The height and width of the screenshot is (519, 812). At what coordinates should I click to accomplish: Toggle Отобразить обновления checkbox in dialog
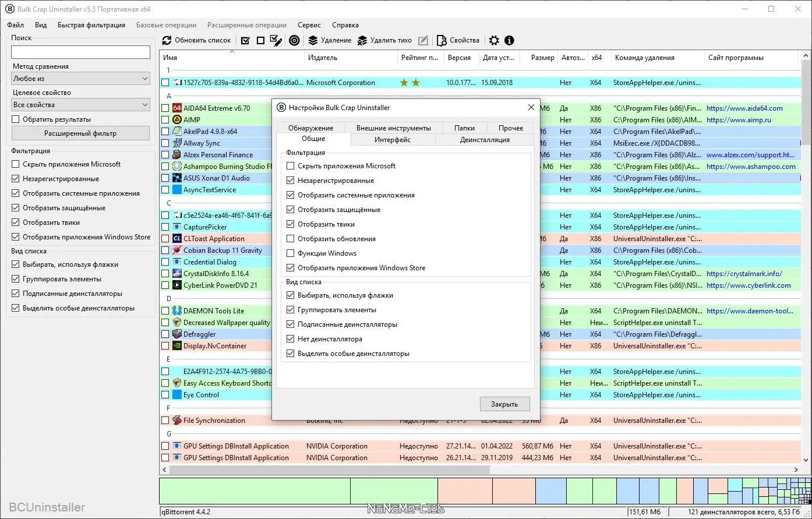[291, 239]
